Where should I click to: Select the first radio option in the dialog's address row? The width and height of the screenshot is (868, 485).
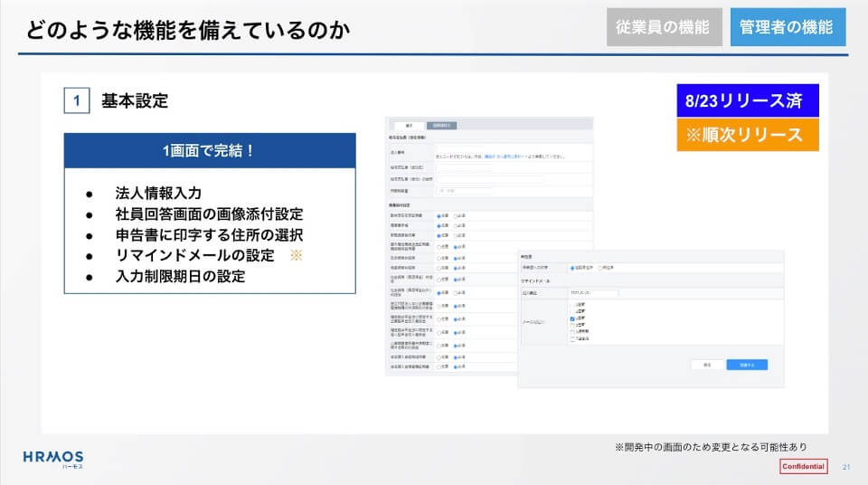coord(572,268)
